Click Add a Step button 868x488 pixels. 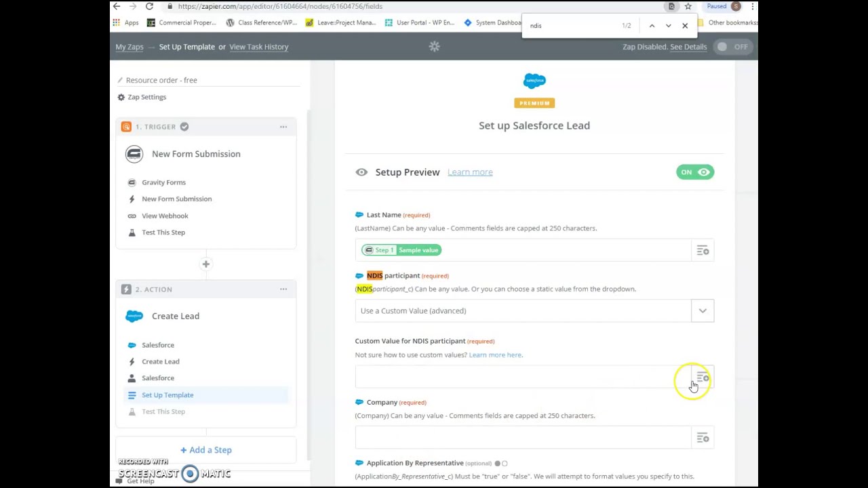[x=205, y=450]
